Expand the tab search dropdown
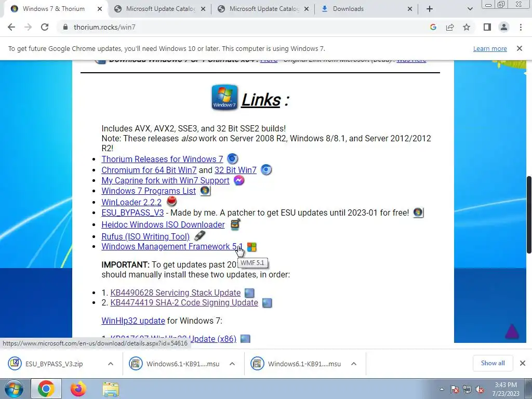The image size is (532, 399). [x=470, y=9]
